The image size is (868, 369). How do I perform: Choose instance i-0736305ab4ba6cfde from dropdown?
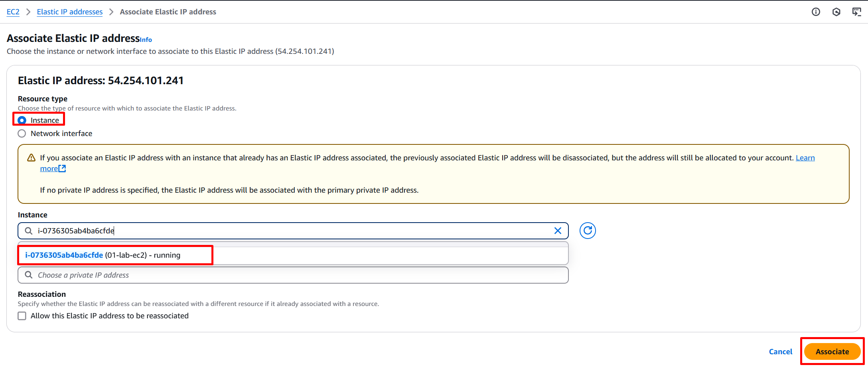point(293,255)
